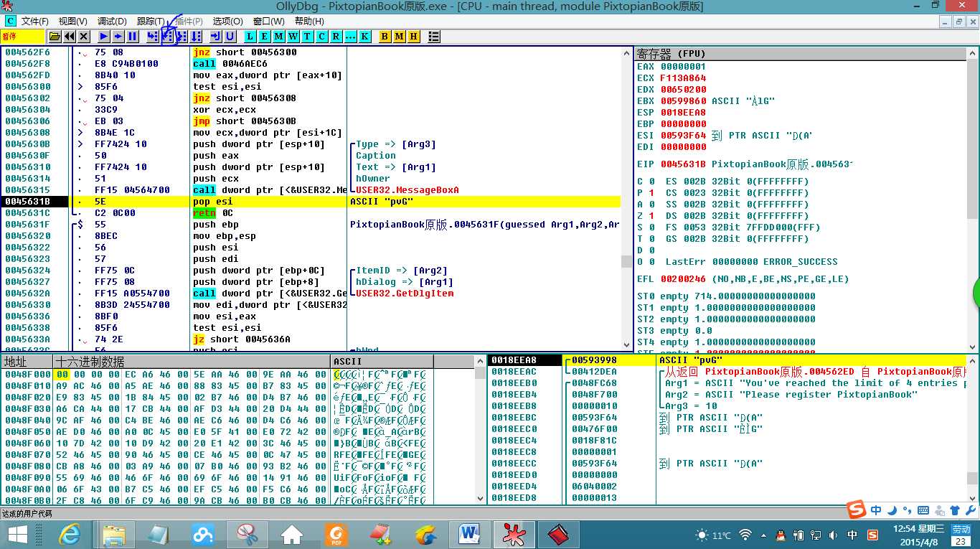980x549 pixels.
Task: Click the LastErr ERROR_SUCCESS line
Action: pyautogui.click(x=738, y=262)
